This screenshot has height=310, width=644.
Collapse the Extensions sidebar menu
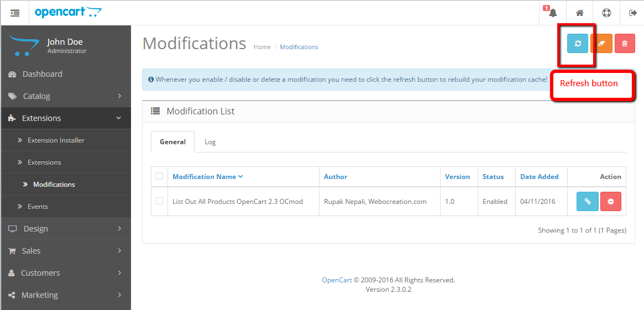tap(65, 118)
